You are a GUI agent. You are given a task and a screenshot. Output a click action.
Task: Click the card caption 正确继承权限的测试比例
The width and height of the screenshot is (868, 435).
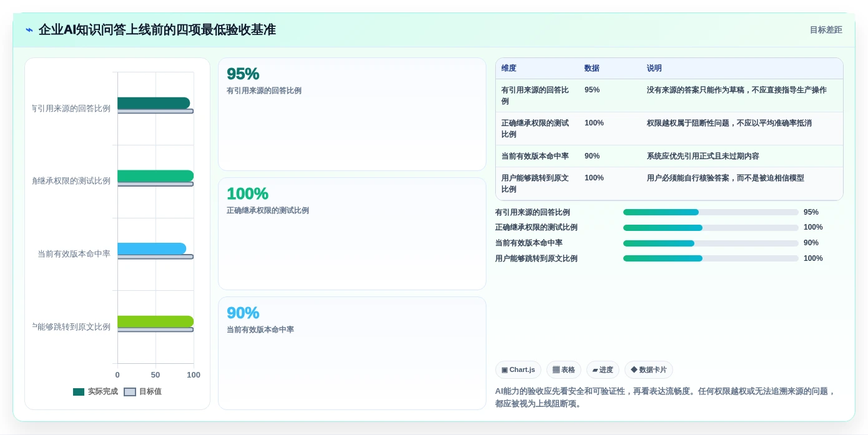click(268, 211)
